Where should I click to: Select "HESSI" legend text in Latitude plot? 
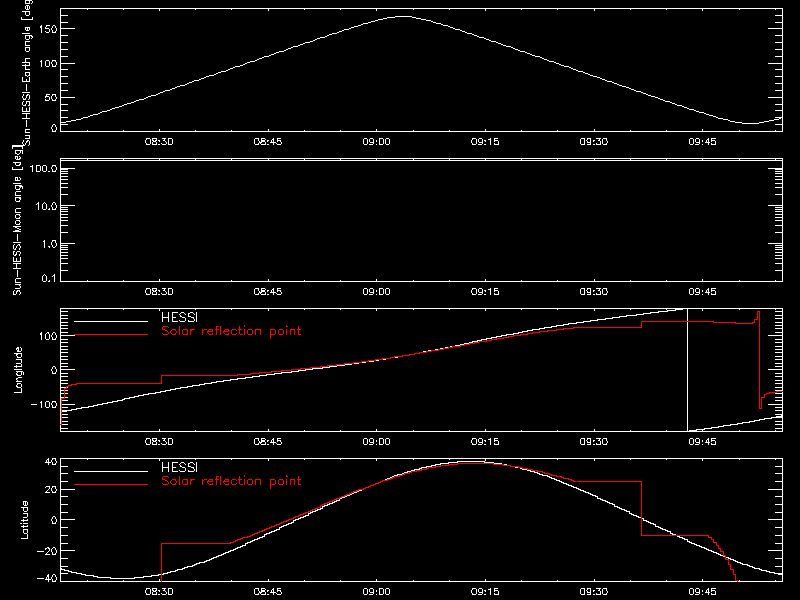tap(179, 467)
